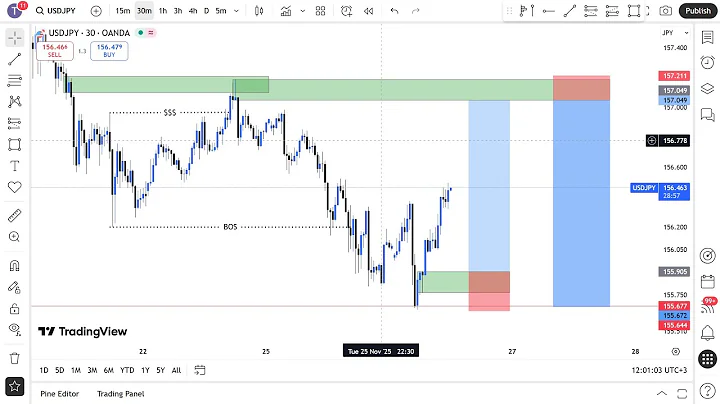Select the crosshair cursor tool
The image size is (720, 404).
click(x=15, y=38)
